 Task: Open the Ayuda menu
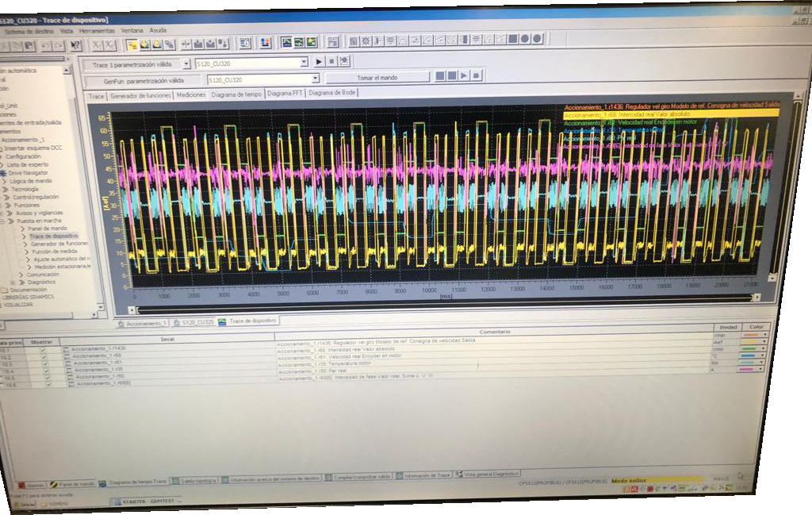click(158, 30)
